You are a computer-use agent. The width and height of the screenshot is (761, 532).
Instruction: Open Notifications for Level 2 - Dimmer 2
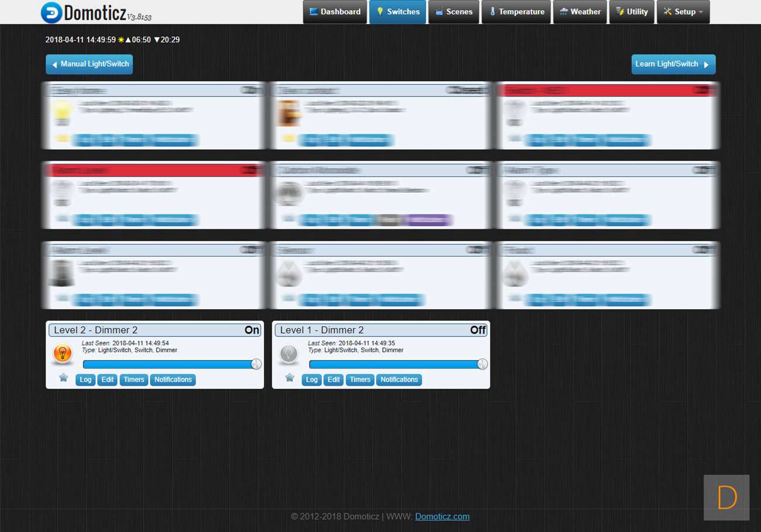pos(173,380)
